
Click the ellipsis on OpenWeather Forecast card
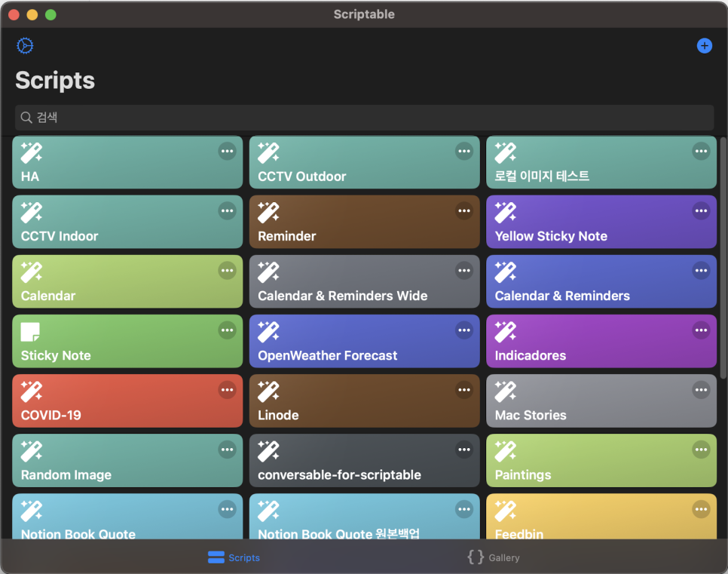464,330
